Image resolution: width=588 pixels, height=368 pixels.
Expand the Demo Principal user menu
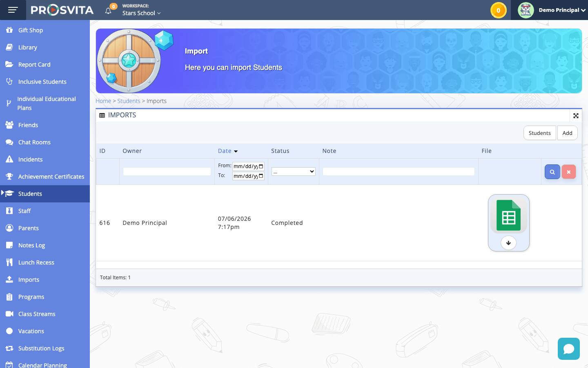562,10
